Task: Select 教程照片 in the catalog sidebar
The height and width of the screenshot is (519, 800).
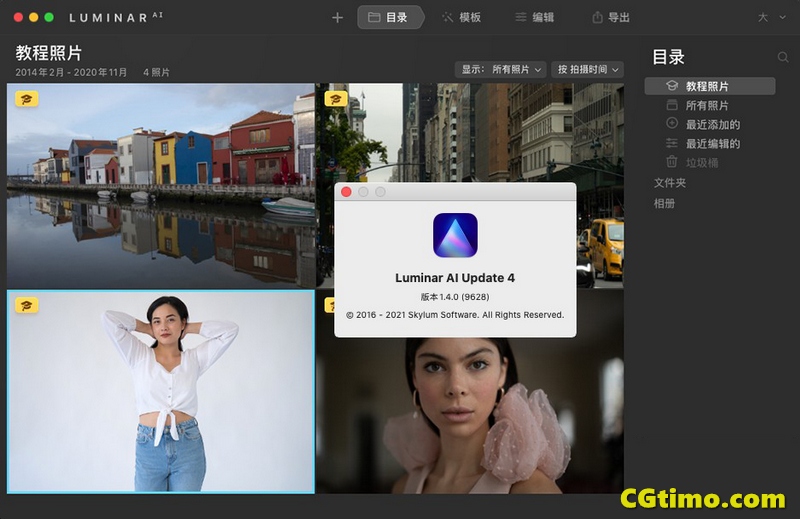Action: tap(710, 86)
